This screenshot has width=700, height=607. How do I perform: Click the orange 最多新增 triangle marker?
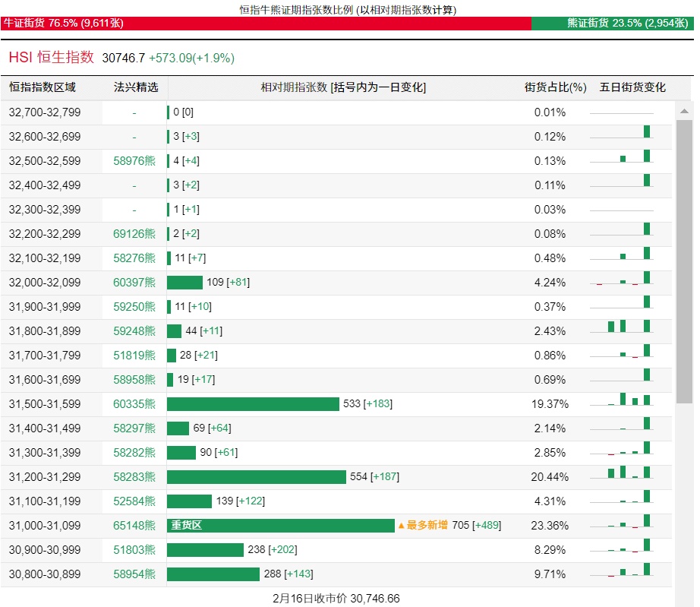coord(401,526)
